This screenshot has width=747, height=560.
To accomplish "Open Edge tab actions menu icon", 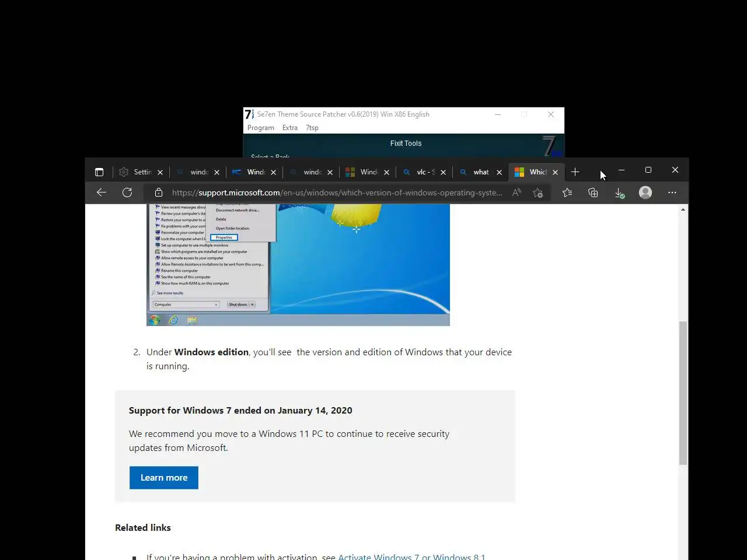I will tap(99, 172).
